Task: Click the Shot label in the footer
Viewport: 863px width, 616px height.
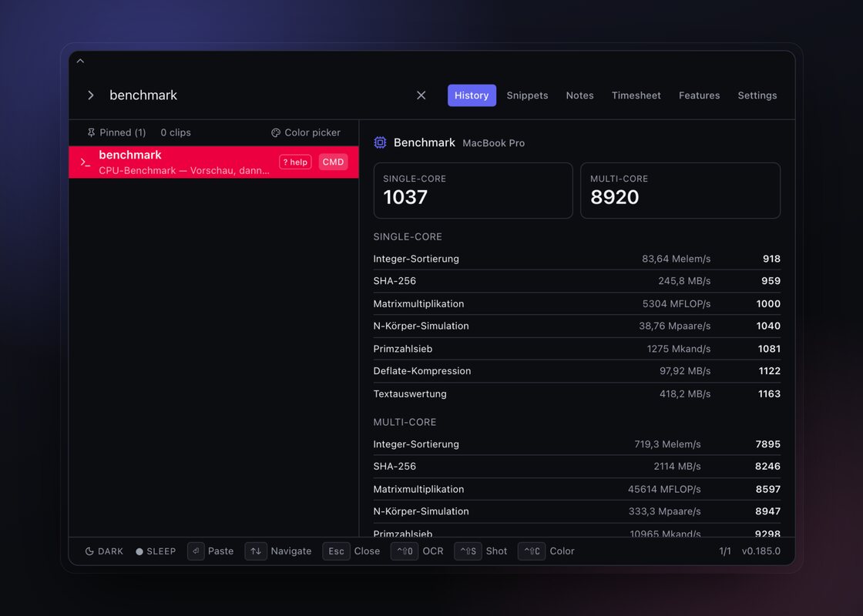Action: [496, 551]
